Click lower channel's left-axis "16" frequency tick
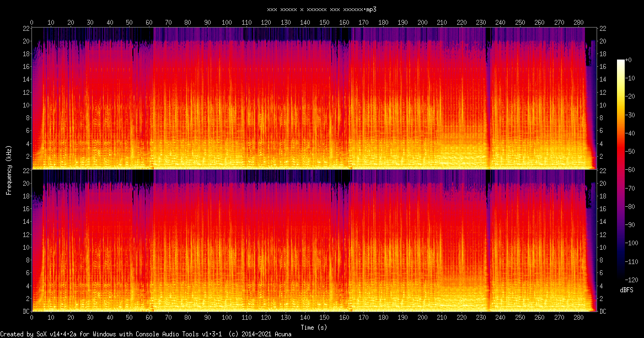The height and width of the screenshot is (338, 644). pyautogui.click(x=26, y=208)
